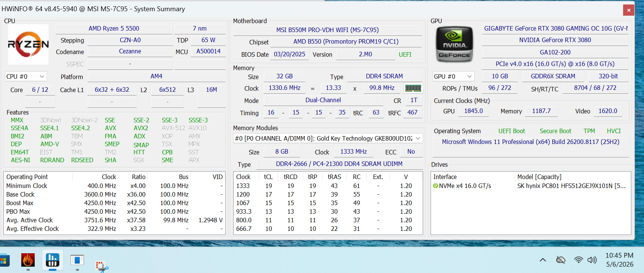This screenshot has height=273, width=644.
Task: Click the RDSEED feature flag
Action: [x=82, y=160]
